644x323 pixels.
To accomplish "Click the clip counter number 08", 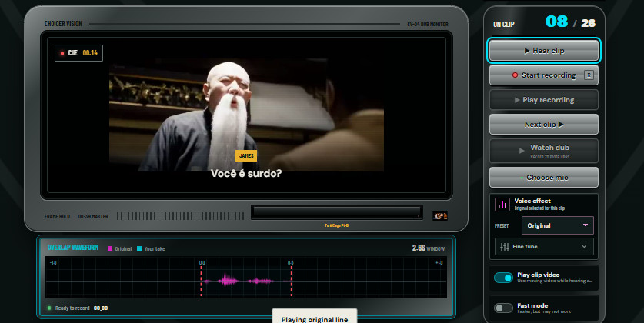I will tap(556, 22).
